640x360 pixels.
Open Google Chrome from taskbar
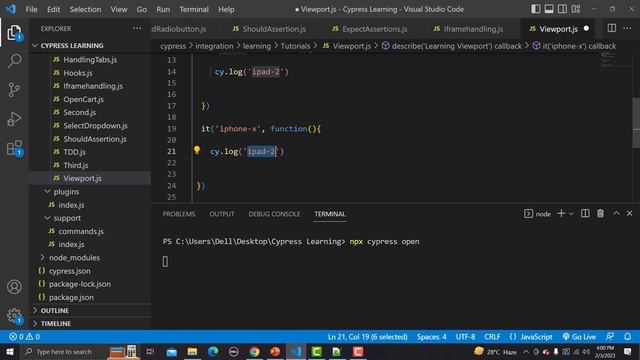click(254, 351)
